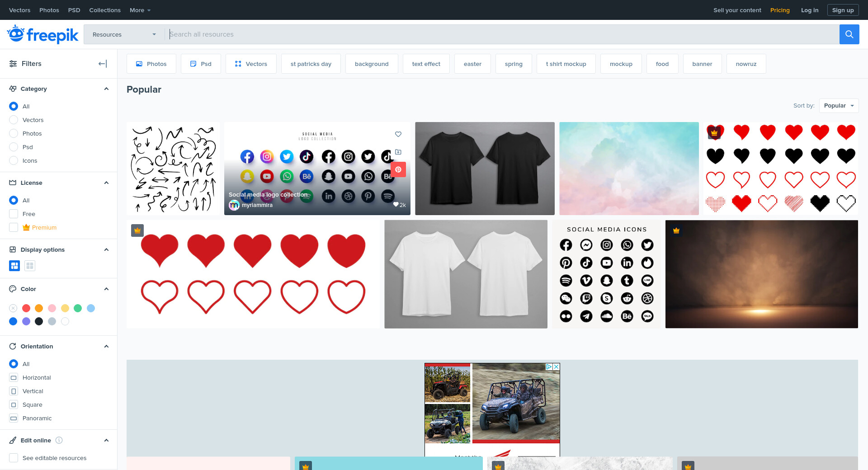Enable the Free license checkbox
The width and height of the screenshot is (868, 470).
pos(14,214)
